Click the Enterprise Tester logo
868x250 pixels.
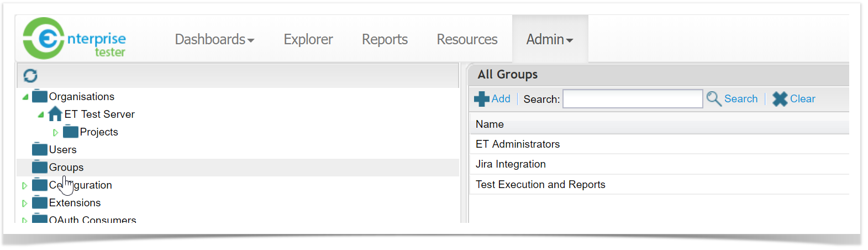(74, 39)
